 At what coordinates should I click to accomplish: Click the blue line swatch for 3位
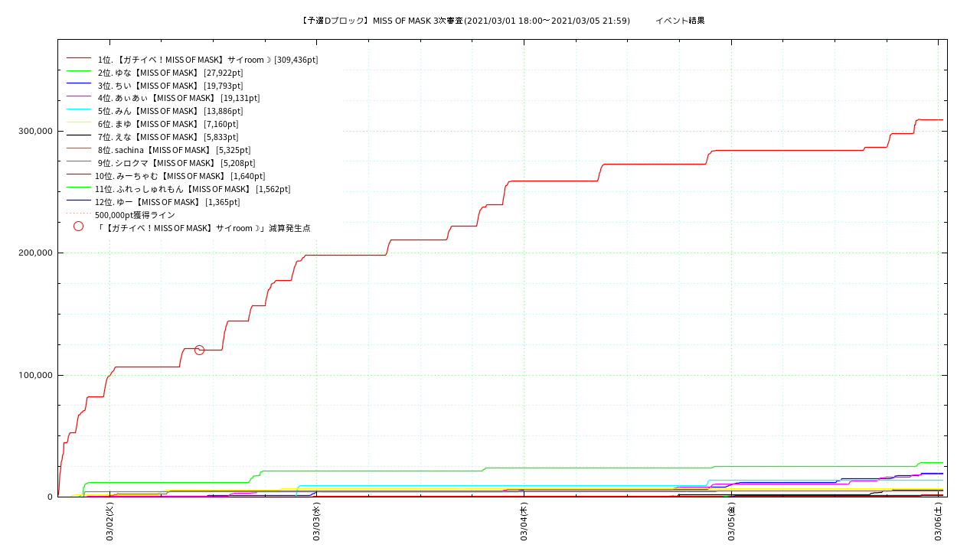tap(79, 83)
